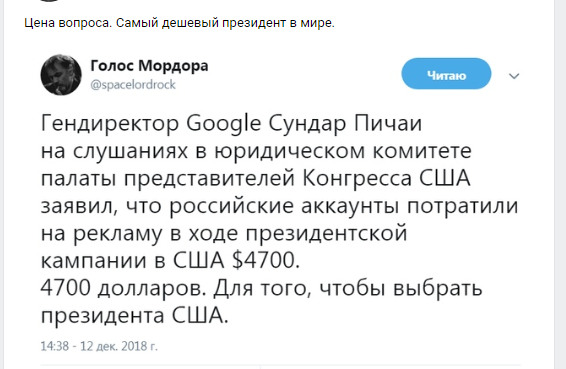Click the caption phrase Цена вопроса
566x369 pixels.
click(x=69, y=23)
